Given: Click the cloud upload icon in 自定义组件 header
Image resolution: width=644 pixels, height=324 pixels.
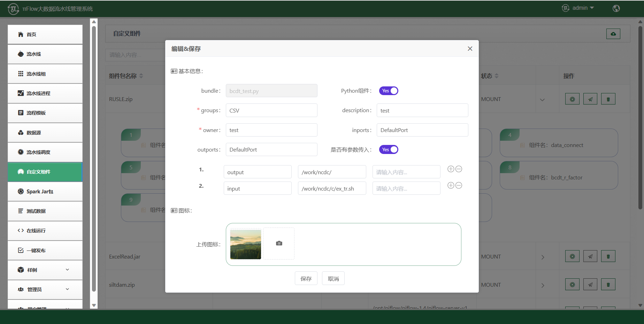Looking at the screenshot, I should click(x=613, y=34).
